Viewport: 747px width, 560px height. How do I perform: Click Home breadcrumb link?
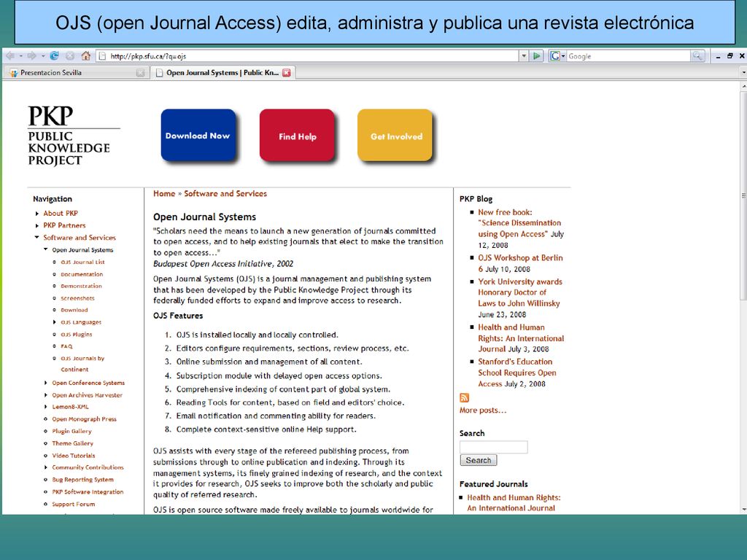tap(164, 193)
